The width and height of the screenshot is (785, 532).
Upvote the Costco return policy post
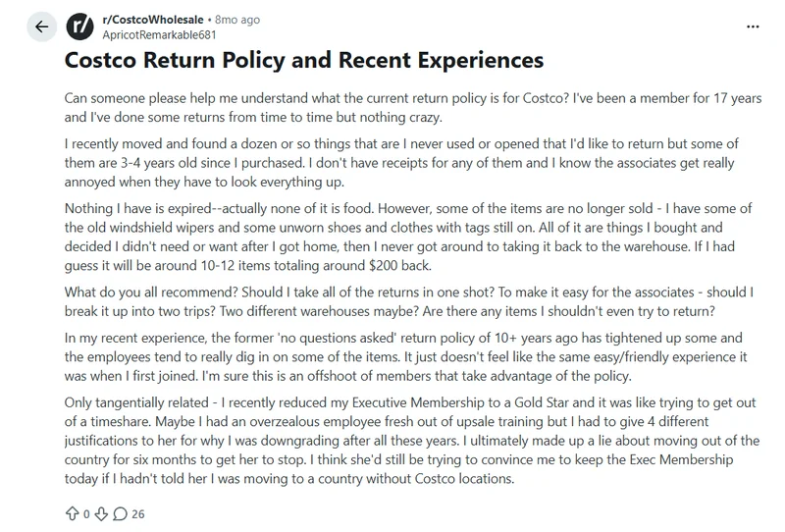[x=71, y=512]
